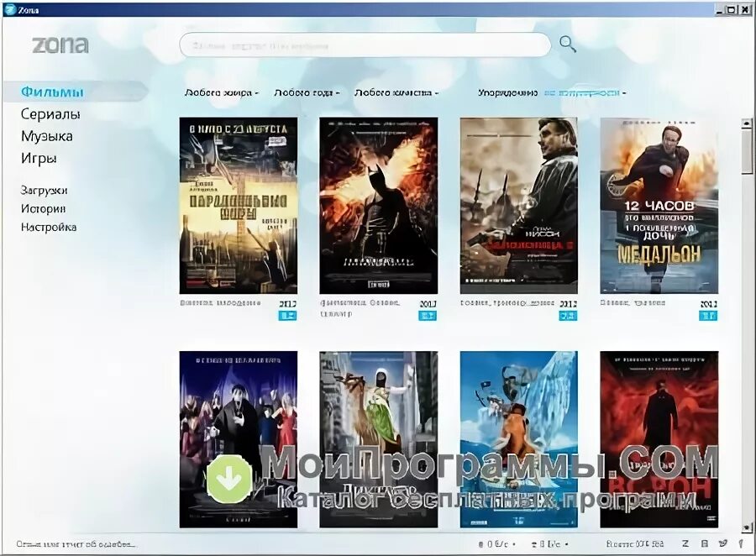Viewport: 756px width, 556px height.
Task: Click the year under Параллельные миры poster
Action: [288, 304]
